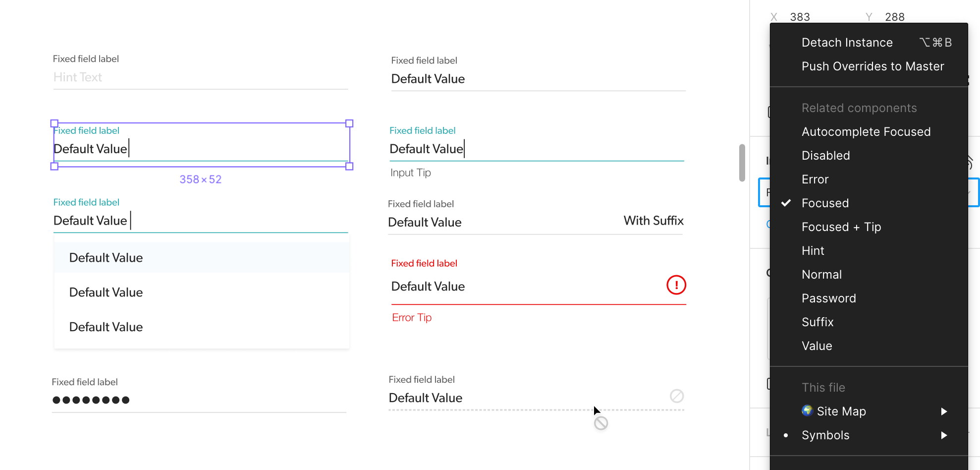980x470 pixels.
Task: Select the first Default Value autocomplete suggestion
Action: point(106,257)
